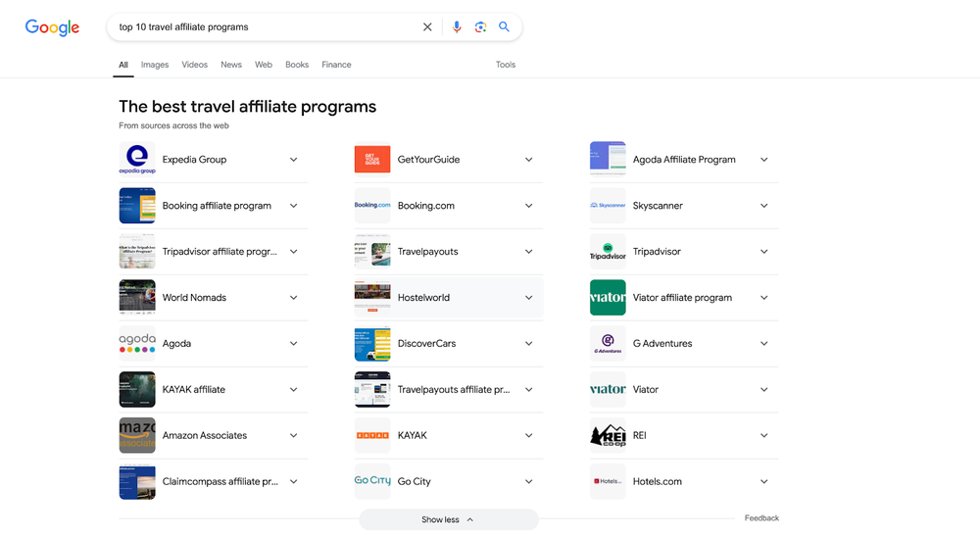Expand Agoda Affiliate Program details
This screenshot has width=980, height=537.
tap(763, 160)
